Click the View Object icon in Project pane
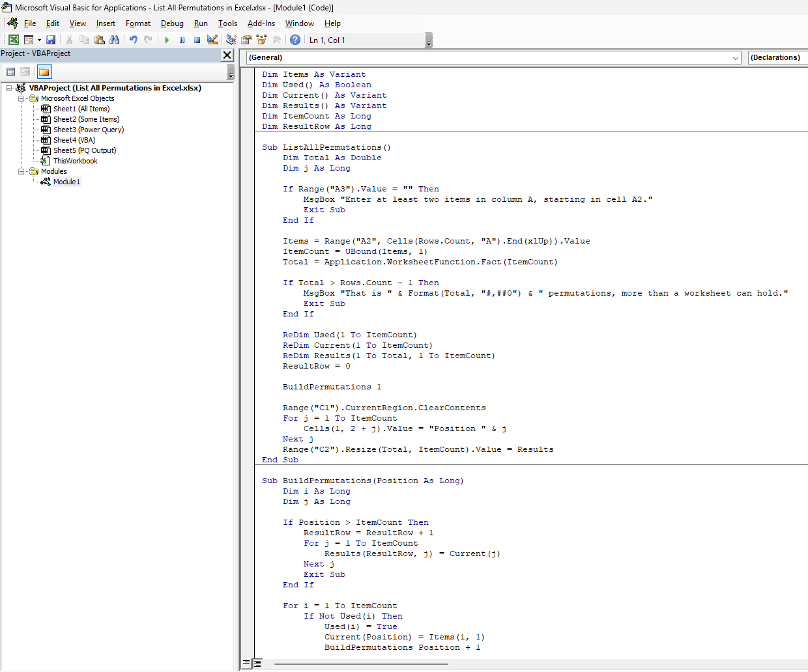Viewport: 808px width, 672px height. 25,72
